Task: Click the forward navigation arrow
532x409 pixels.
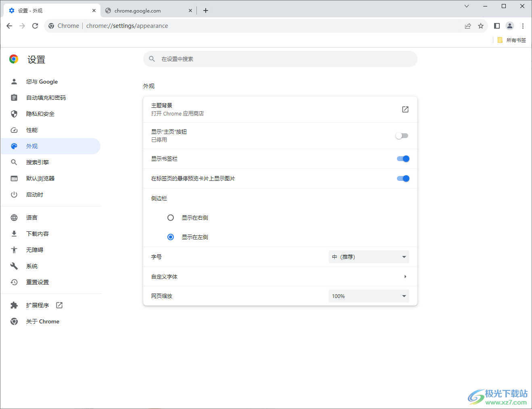Action: [x=22, y=26]
